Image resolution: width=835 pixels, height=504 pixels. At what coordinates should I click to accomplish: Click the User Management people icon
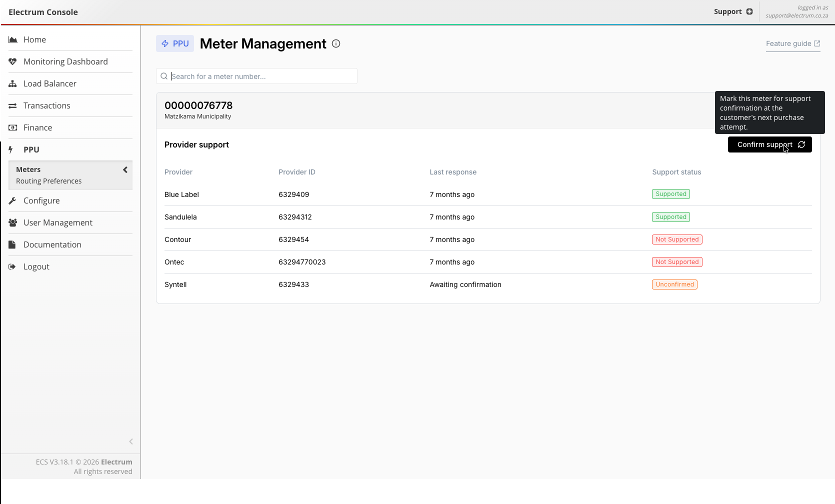point(13,222)
